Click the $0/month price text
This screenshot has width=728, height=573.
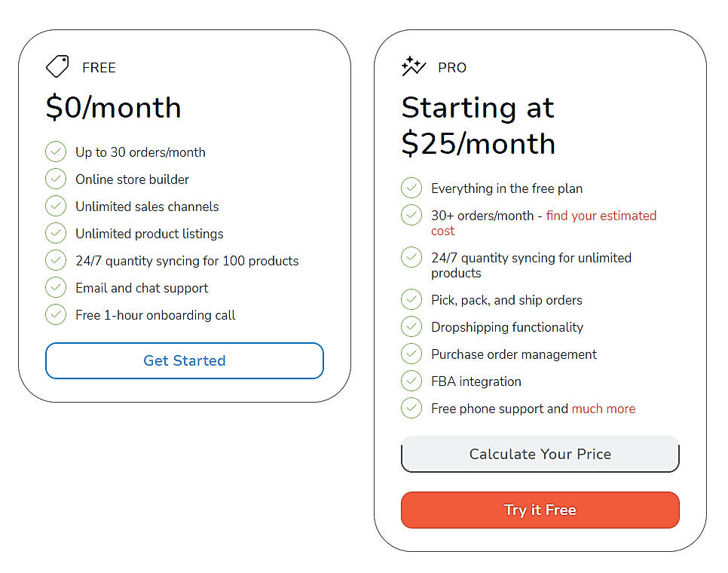click(x=112, y=108)
